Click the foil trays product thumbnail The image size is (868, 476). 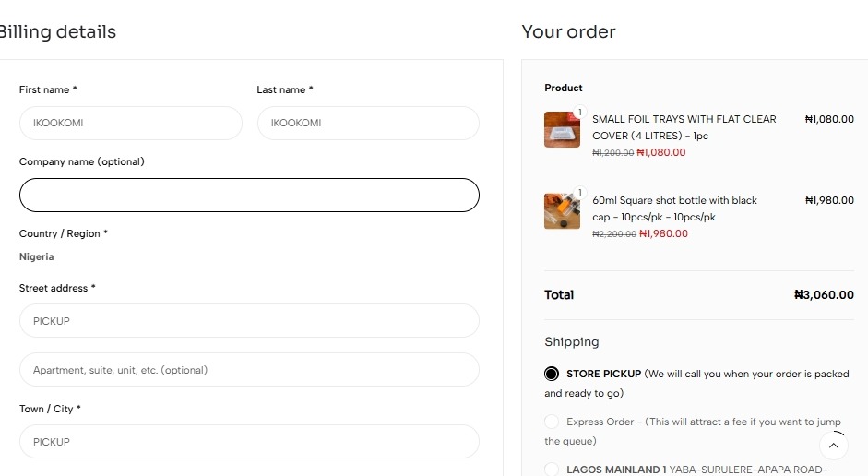(x=561, y=130)
